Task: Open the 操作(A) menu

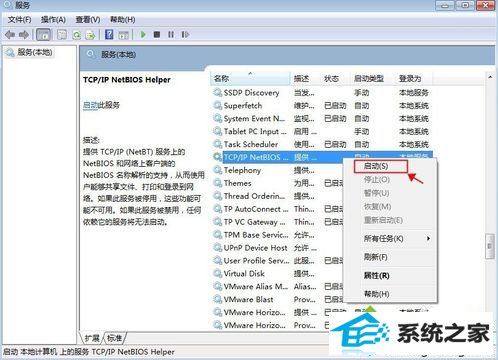Action: 53,20
